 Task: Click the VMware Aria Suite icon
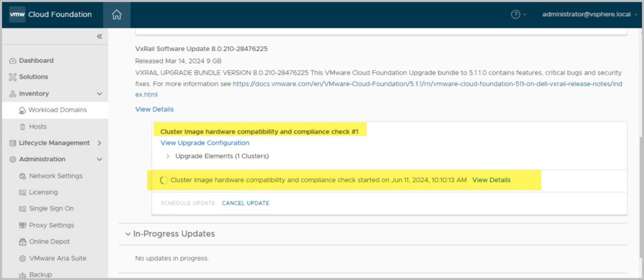(23, 259)
